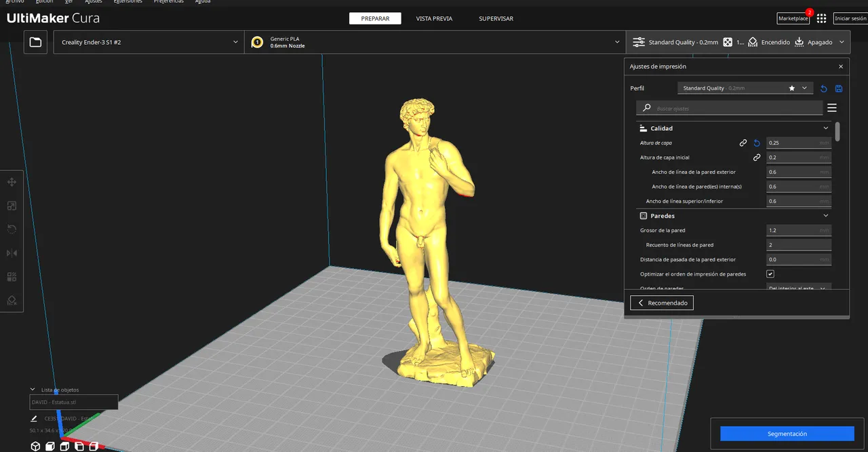Click Iniciar sesión button

(850, 18)
